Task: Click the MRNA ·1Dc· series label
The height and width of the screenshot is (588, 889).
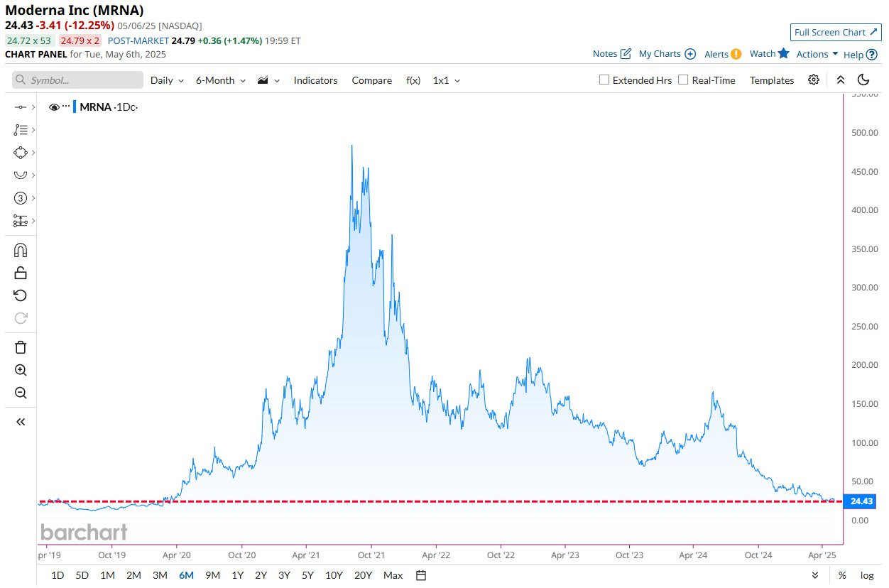Action: click(109, 107)
